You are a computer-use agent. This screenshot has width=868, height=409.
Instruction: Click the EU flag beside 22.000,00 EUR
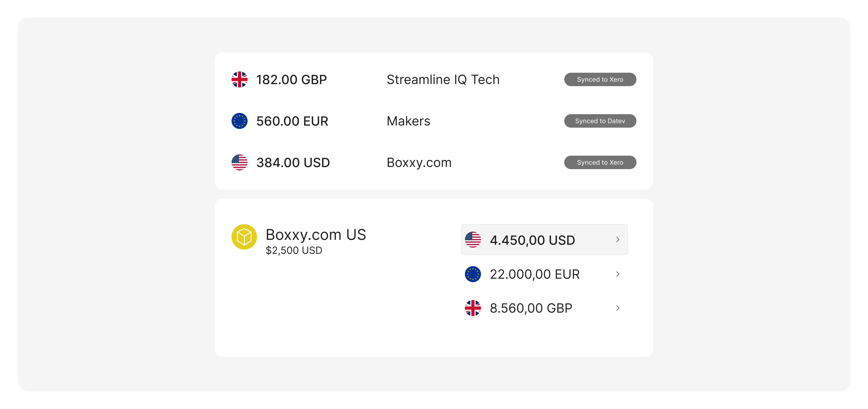coord(473,274)
